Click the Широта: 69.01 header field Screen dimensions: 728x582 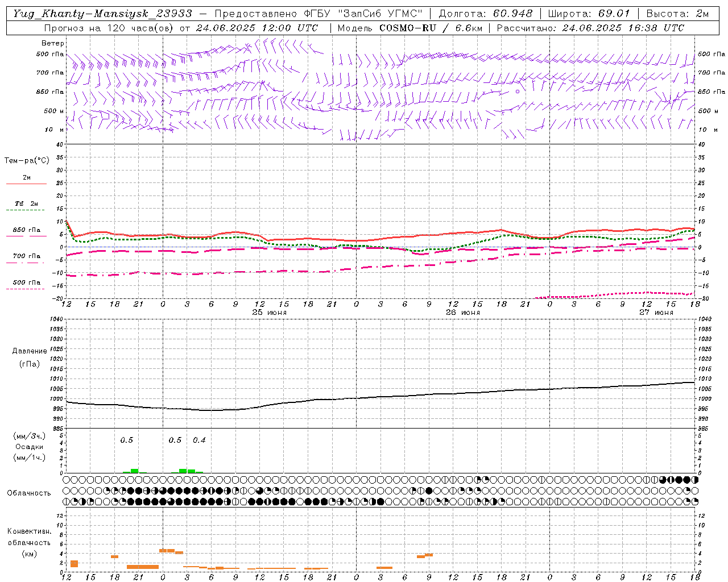click(589, 14)
